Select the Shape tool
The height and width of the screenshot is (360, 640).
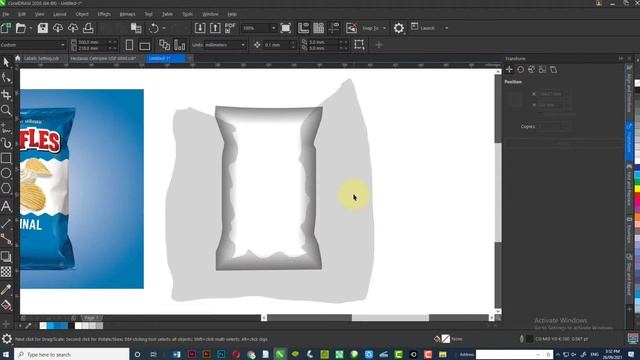[6, 78]
